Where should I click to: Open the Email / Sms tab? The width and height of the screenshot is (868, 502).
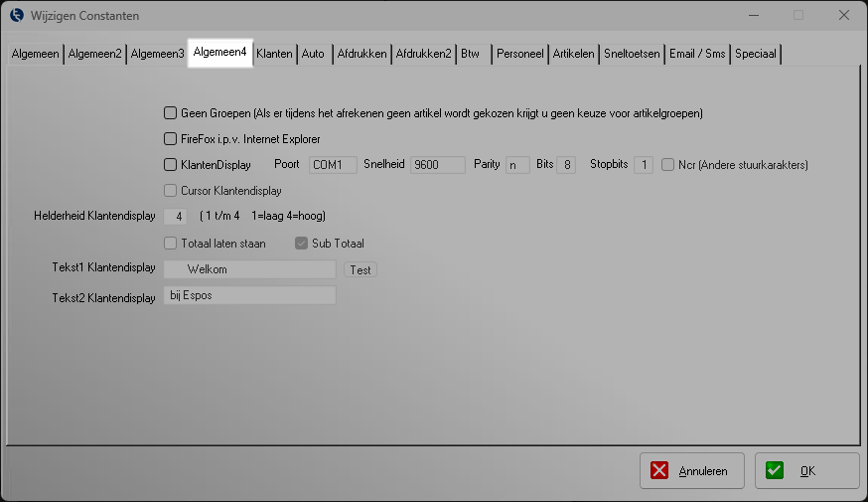[x=697, y=54]
